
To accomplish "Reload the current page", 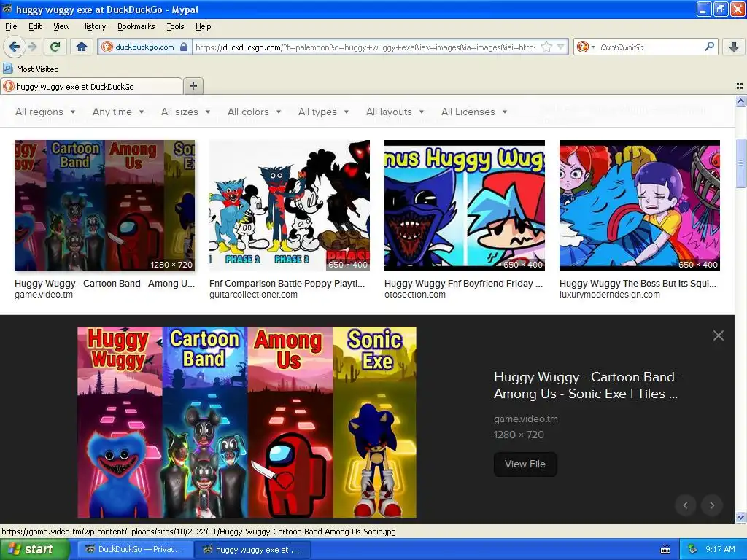I will tap(55, 47).
